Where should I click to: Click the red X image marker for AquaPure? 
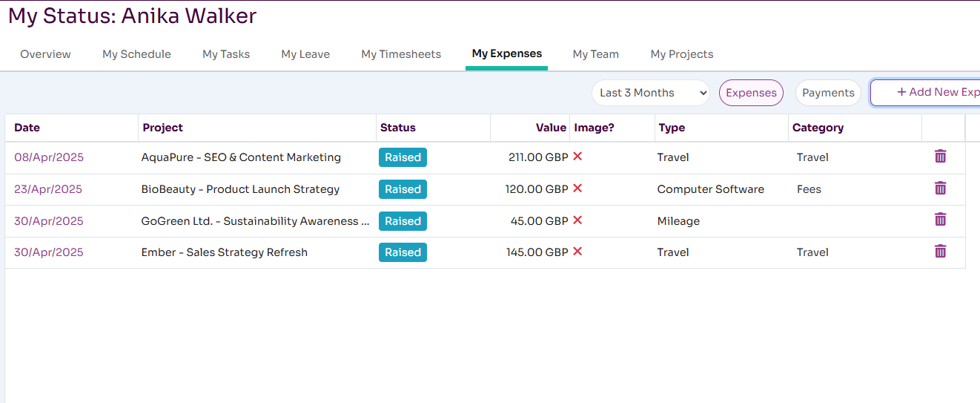click(577, 157)
